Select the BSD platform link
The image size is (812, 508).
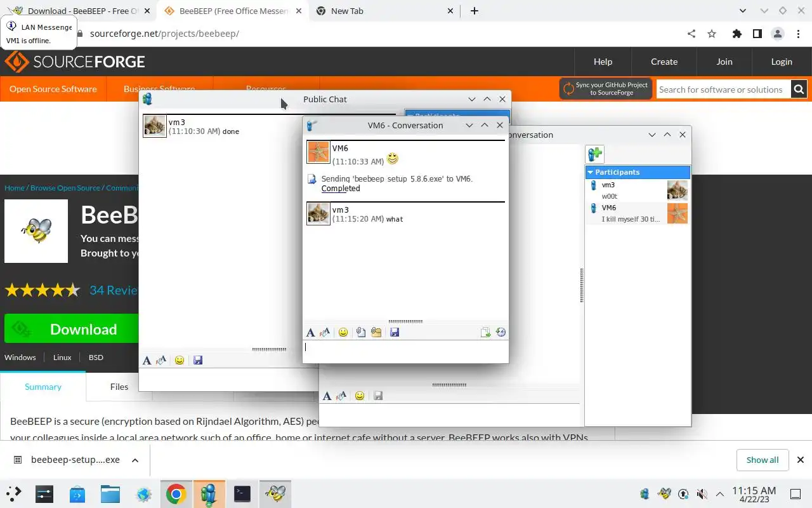[x=96, y=358]
